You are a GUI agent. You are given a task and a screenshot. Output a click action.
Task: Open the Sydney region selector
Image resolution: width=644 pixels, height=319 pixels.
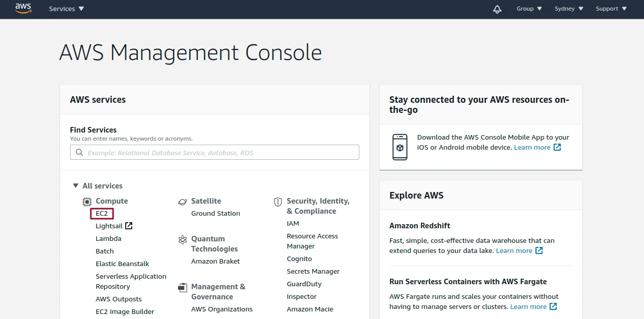tap(568, 9)
